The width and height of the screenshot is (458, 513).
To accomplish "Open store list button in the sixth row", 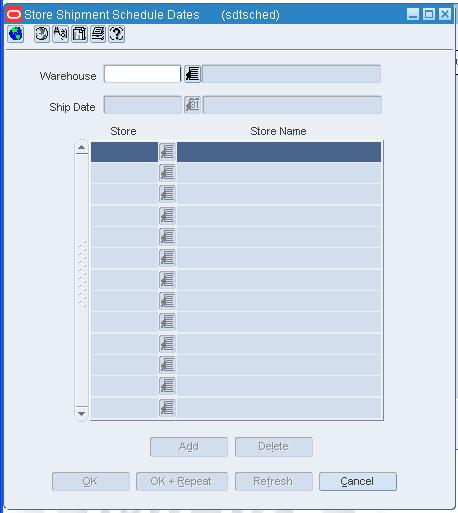I will [167, 258].
